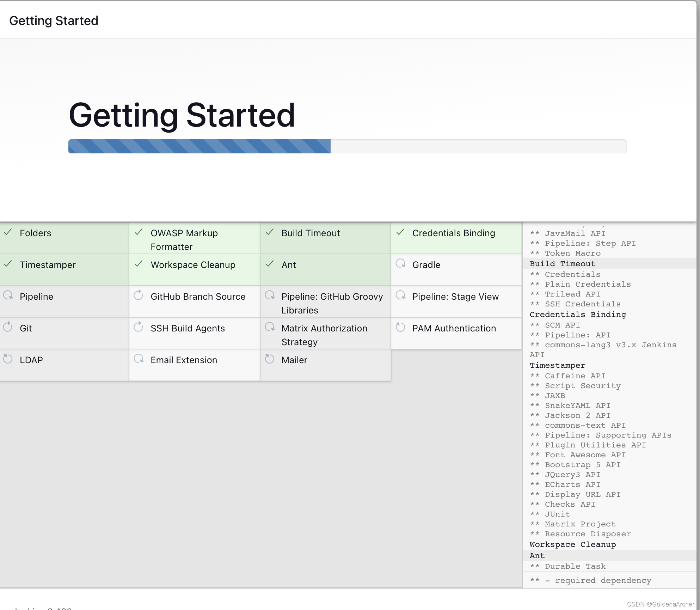Click the PAM Authentication spinner icon
The height and width of the screenshot is (610, 700).
400,327
